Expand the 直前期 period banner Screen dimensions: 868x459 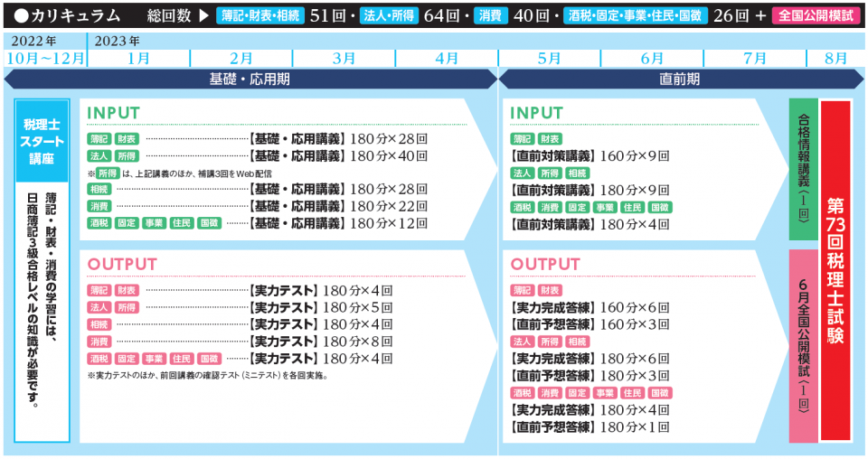tap(680, 80)
